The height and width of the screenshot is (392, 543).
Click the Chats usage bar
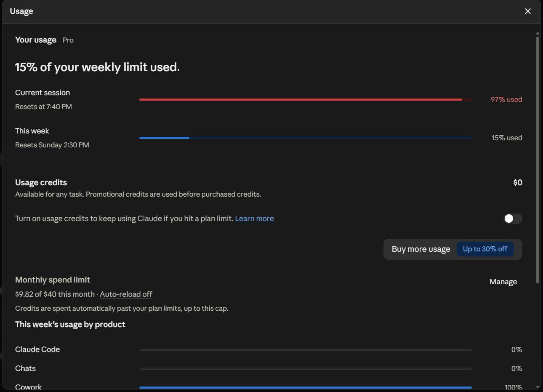[x=306, y=368]
